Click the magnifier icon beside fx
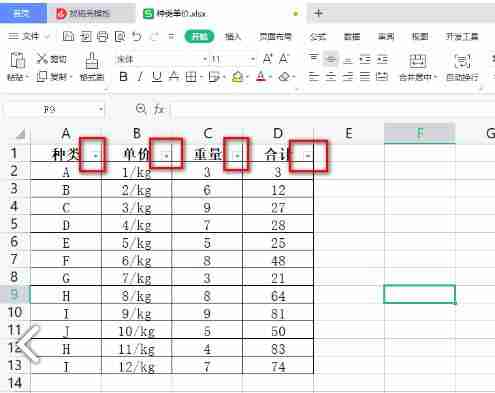Viewport: 495px width, 393px height. click(x=141, y=109)
